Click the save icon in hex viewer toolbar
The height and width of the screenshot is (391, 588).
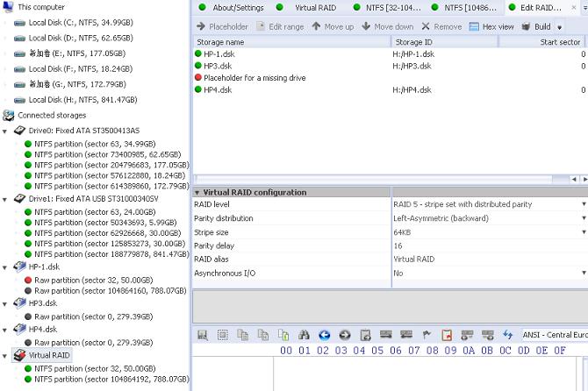(x=203, y=335)
